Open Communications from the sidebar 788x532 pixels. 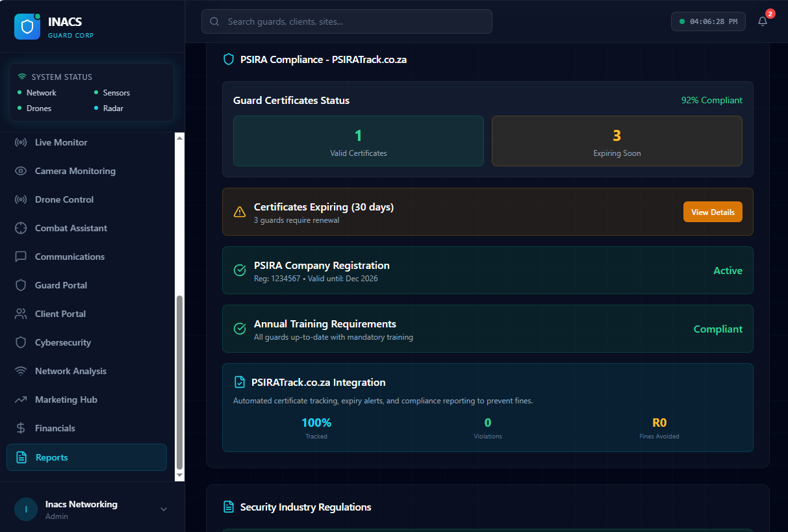[86, 257]
